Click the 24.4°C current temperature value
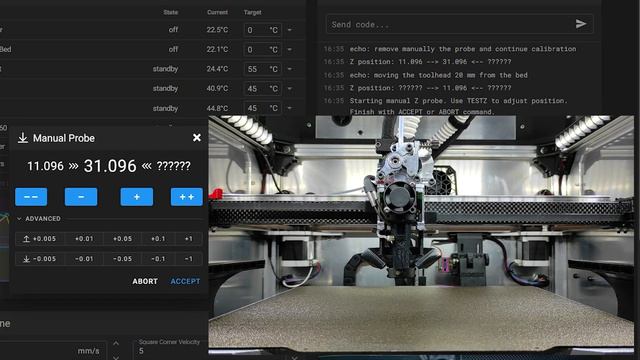The width and height of the screenshot is (640, 360). pos(217,69)
